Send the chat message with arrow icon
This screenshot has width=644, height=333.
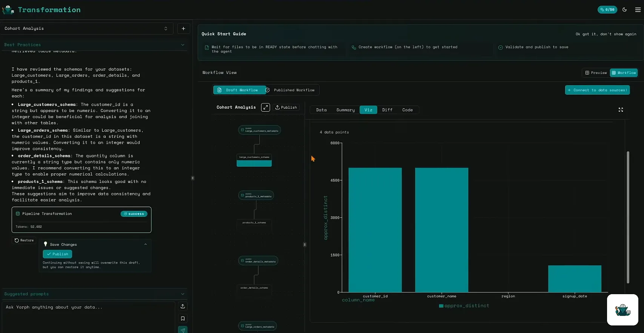click(183, 330)
